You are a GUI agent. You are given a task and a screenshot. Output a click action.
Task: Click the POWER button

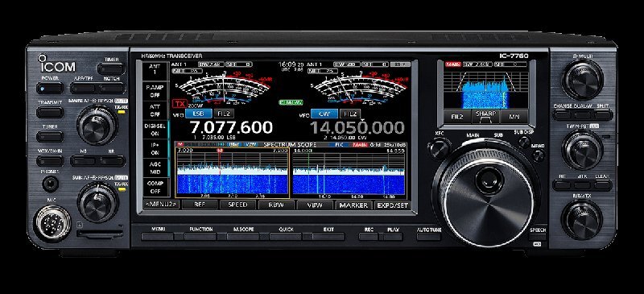50,88
